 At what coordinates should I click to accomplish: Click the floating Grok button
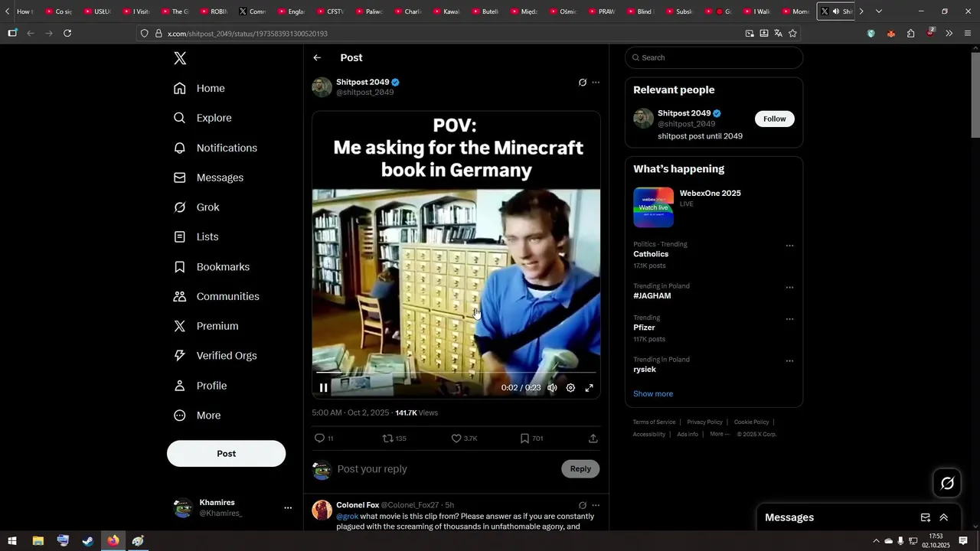(947, 483)
